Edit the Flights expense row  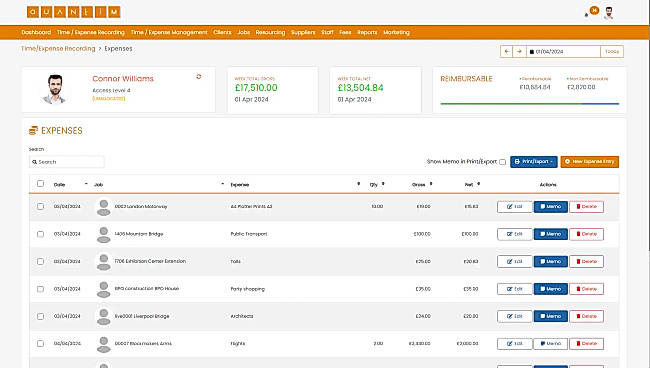coord(514,344)
